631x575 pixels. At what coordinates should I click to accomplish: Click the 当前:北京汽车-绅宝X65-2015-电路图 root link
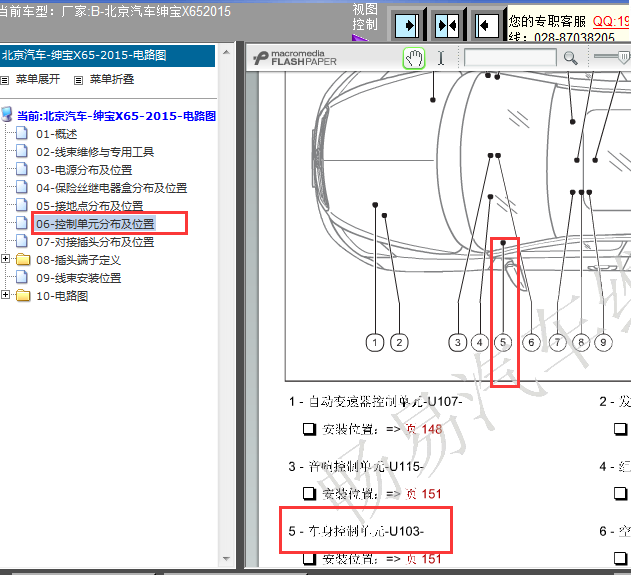point(117,116)
